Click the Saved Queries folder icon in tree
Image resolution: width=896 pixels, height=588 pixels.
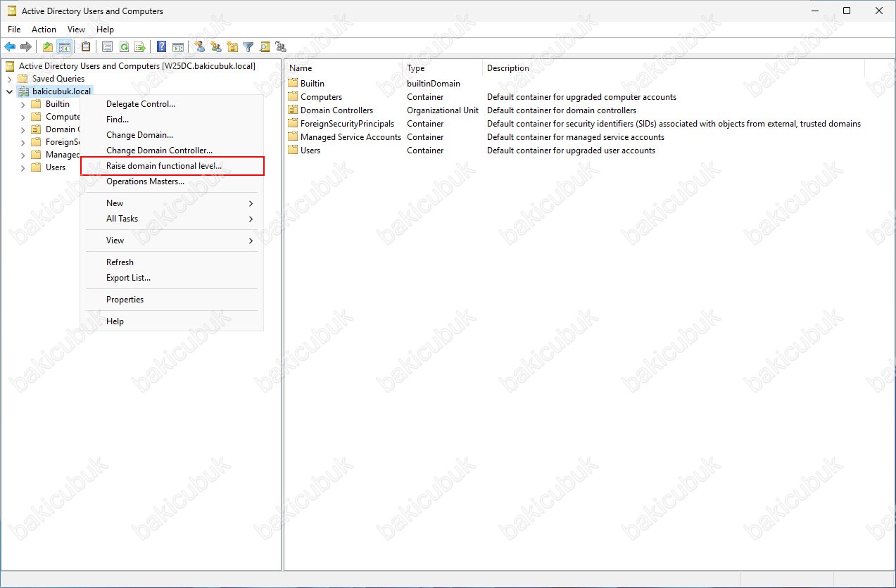[x=23, y=78]
